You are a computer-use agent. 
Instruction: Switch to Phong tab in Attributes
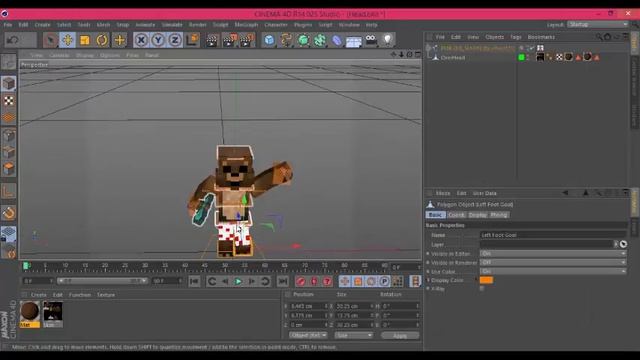pyautogui.click(x=499, y=215)
